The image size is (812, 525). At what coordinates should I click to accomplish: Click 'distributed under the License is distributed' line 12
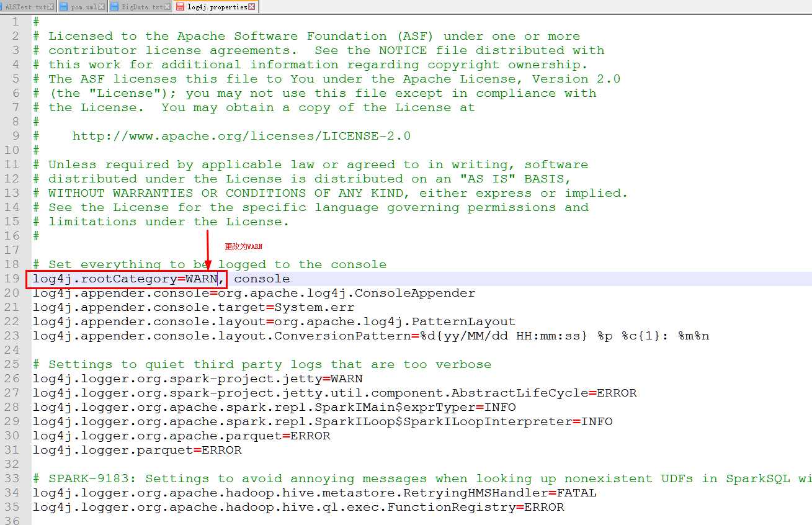tap(302, 179)
